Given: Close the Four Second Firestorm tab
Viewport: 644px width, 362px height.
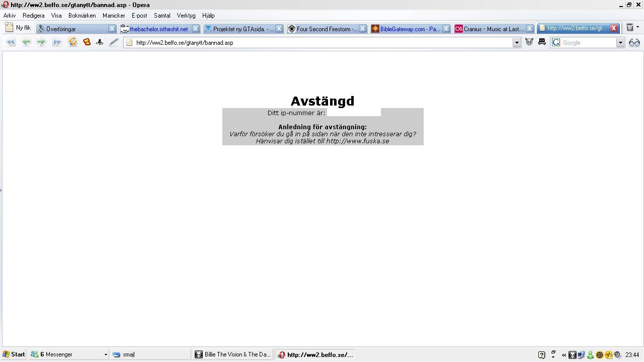Looking at the screenshot, I should coord(362,29).
